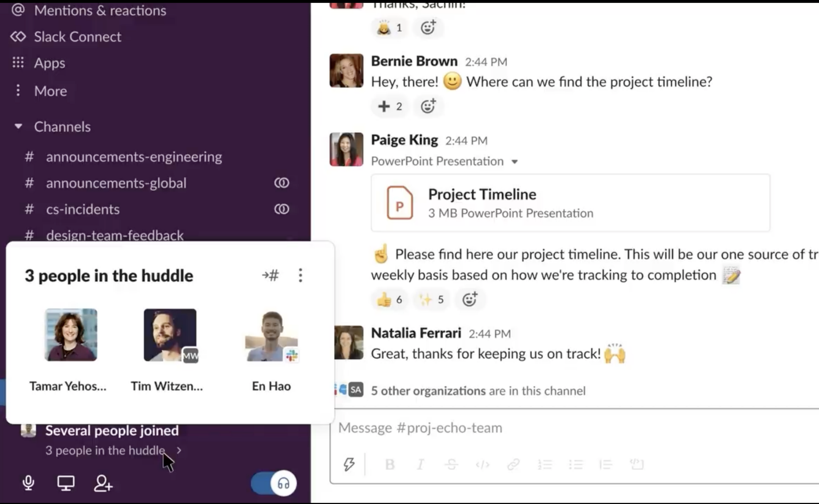Collapse the Channels section

19,126
